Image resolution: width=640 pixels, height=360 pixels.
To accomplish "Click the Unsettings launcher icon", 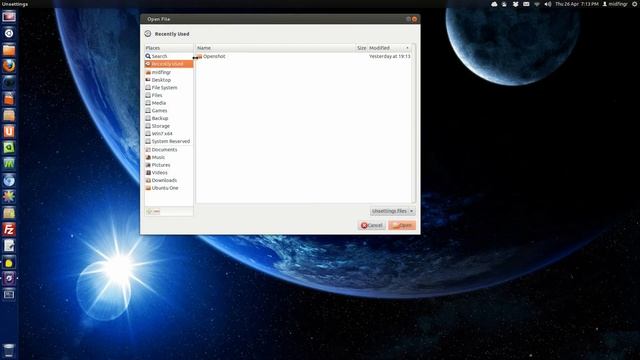I will point(9,278).
